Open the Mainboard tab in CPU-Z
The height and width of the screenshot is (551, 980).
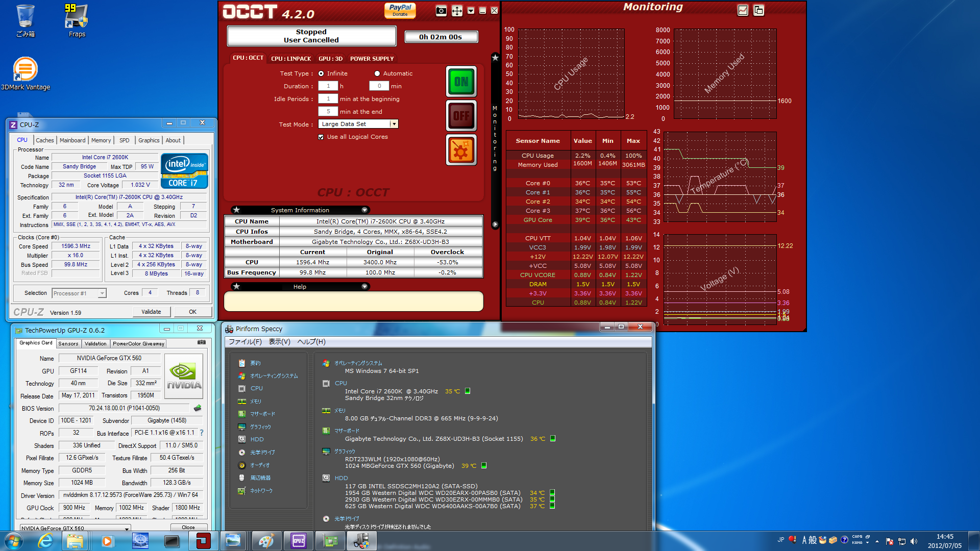(72, 140)
